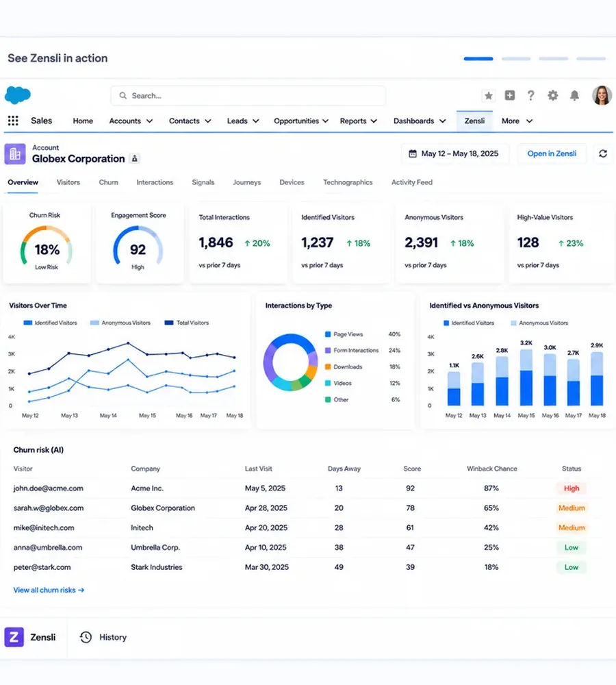
Task: Expand the Reports menu chevron
Action: (x=374, y=121)
